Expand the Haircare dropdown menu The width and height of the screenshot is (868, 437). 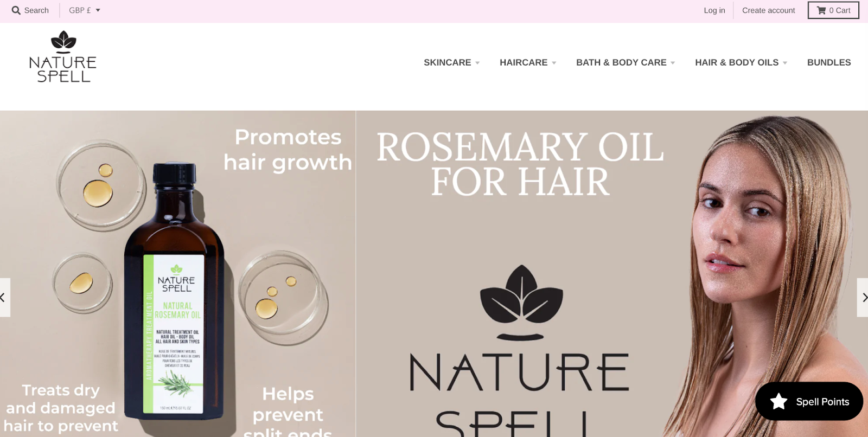click(x=528, y=62)
